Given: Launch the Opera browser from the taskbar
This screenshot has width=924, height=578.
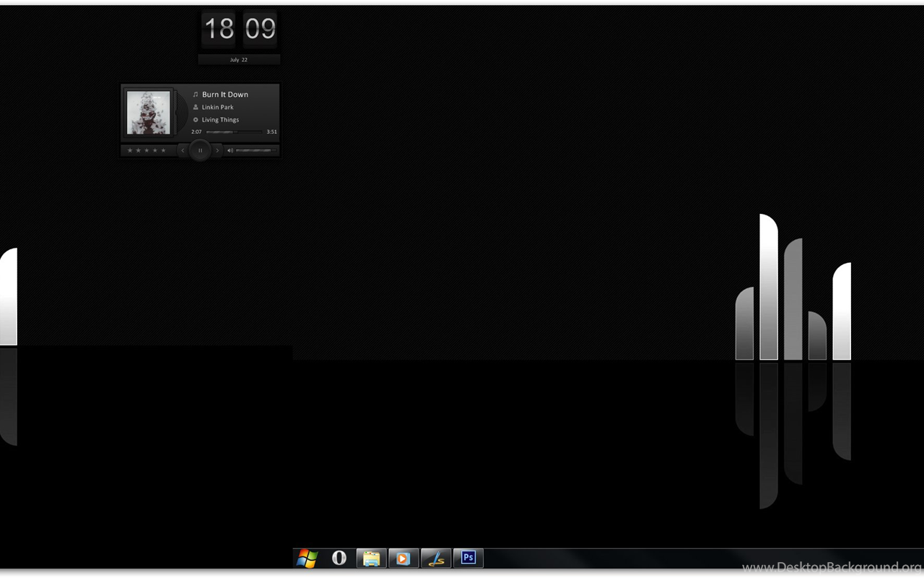Looking at the screenshot, I should tap(339, 558).
